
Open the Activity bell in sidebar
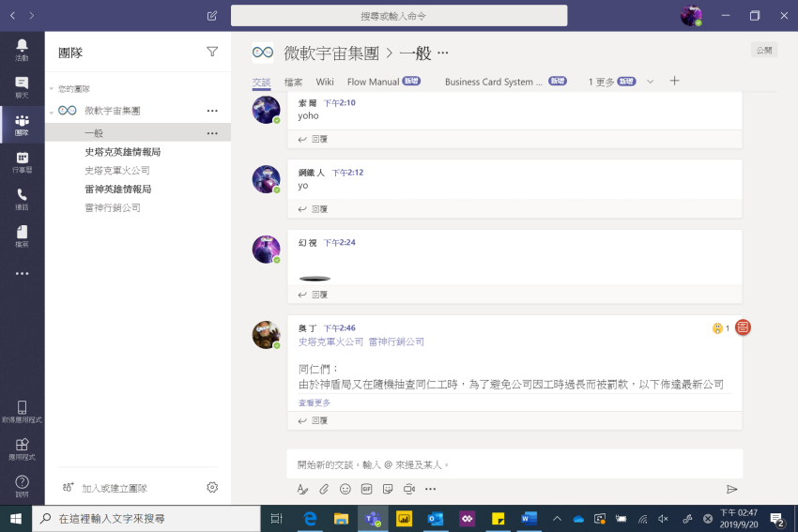coord(22,50)
